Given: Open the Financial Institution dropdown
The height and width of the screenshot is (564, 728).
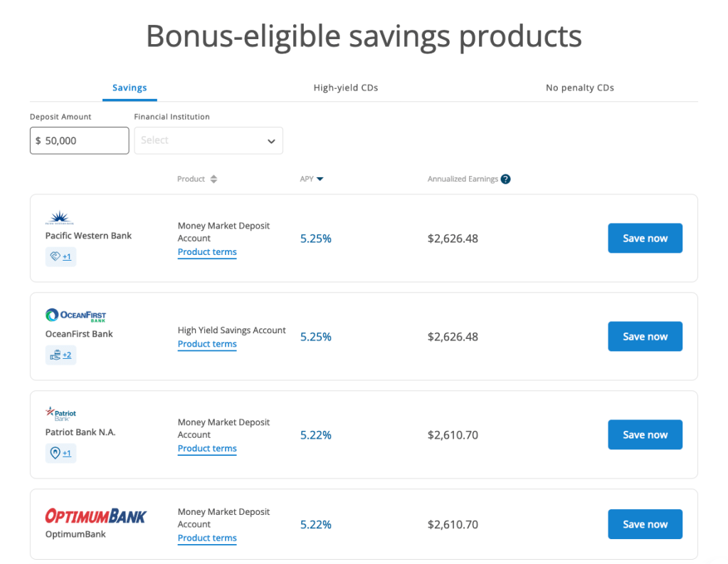Looking at the screenshot, I should click(x=209, y=141).
